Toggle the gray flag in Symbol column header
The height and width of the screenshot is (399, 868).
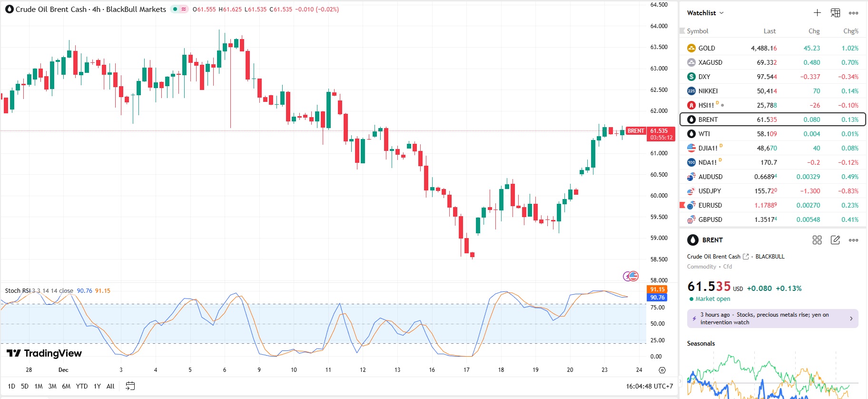(682, 31)
